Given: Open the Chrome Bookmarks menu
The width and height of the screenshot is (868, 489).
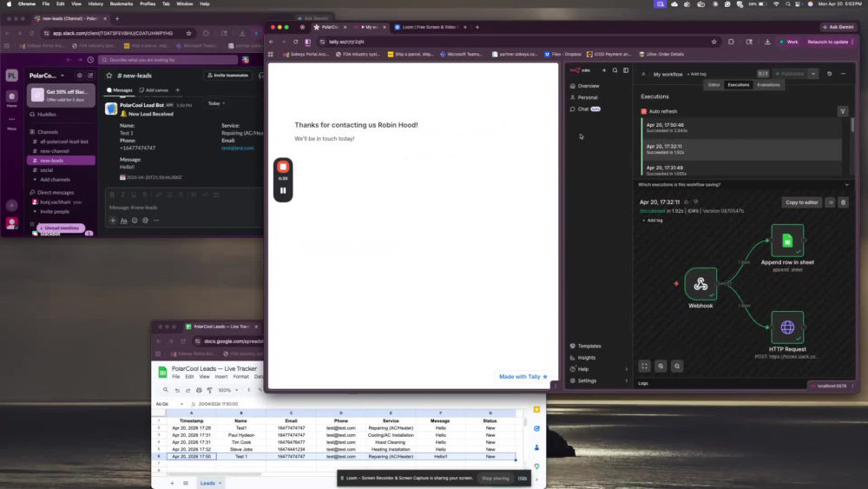Looking at the screenshot, I should pyautogui.click(x=122, y=3).
